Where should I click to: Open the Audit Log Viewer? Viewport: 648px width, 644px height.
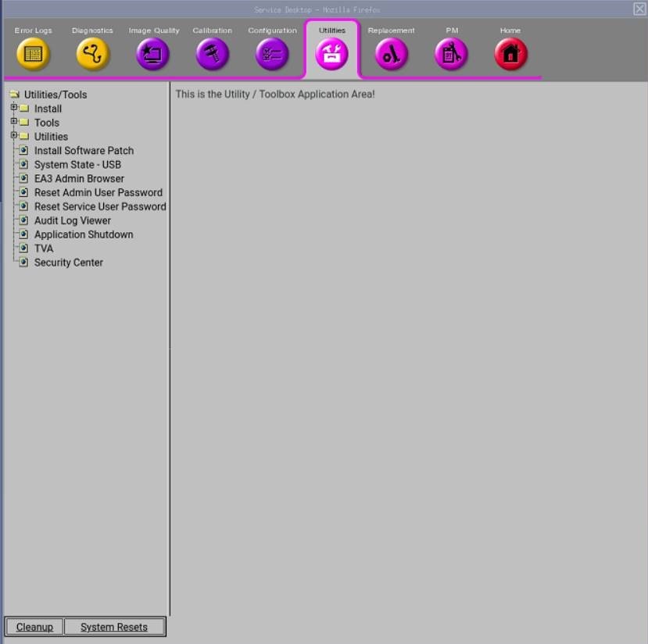(72, 221)
